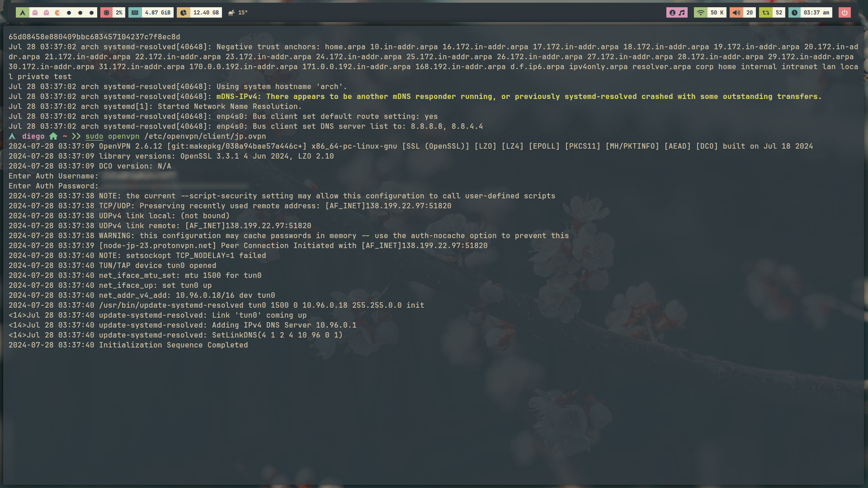The width and height of the screenshot is (868, 488).
Task: Click the 'Enter Auth Username:' prompt line
Action: coord(54,176)
